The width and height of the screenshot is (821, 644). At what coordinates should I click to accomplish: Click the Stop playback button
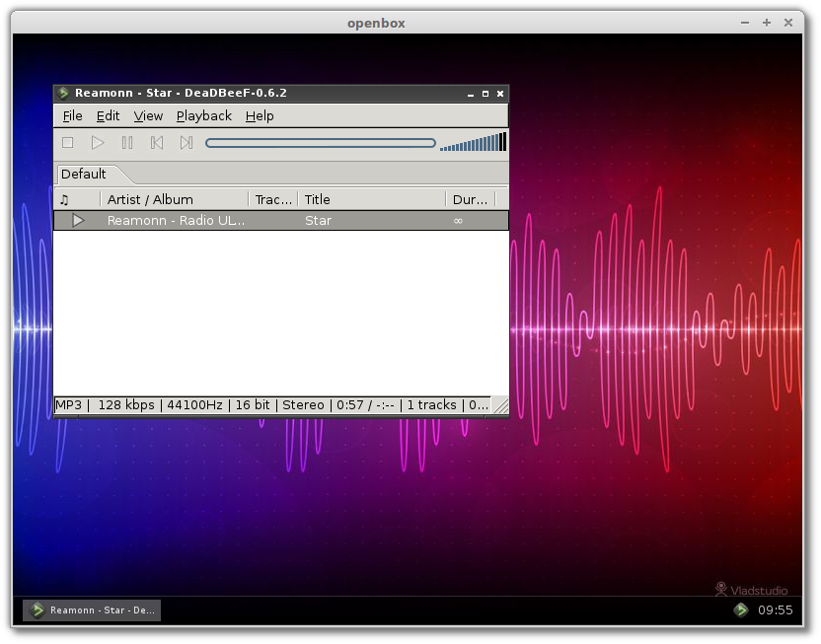coord(67,143)
